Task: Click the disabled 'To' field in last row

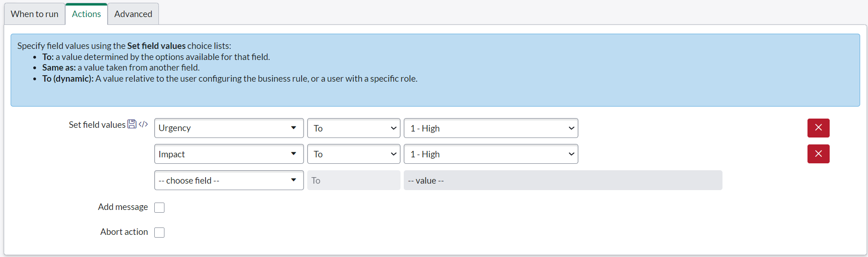Action: [353, 180]
